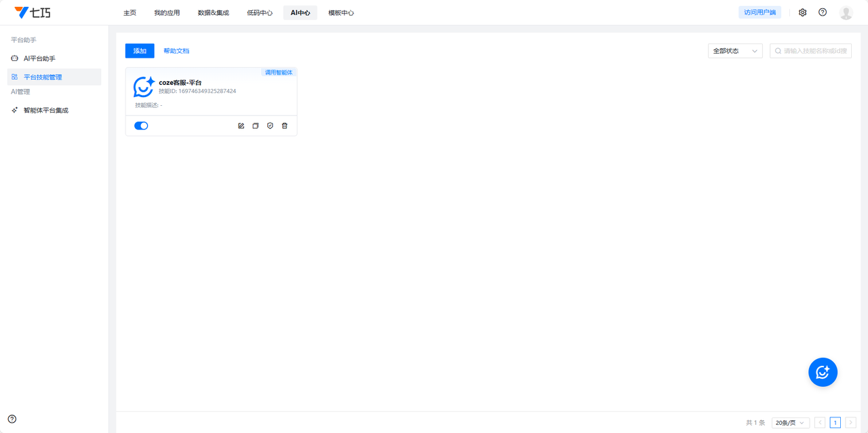Open settings via the top-right gear icon
868x433 pixels.
[803, 12]
